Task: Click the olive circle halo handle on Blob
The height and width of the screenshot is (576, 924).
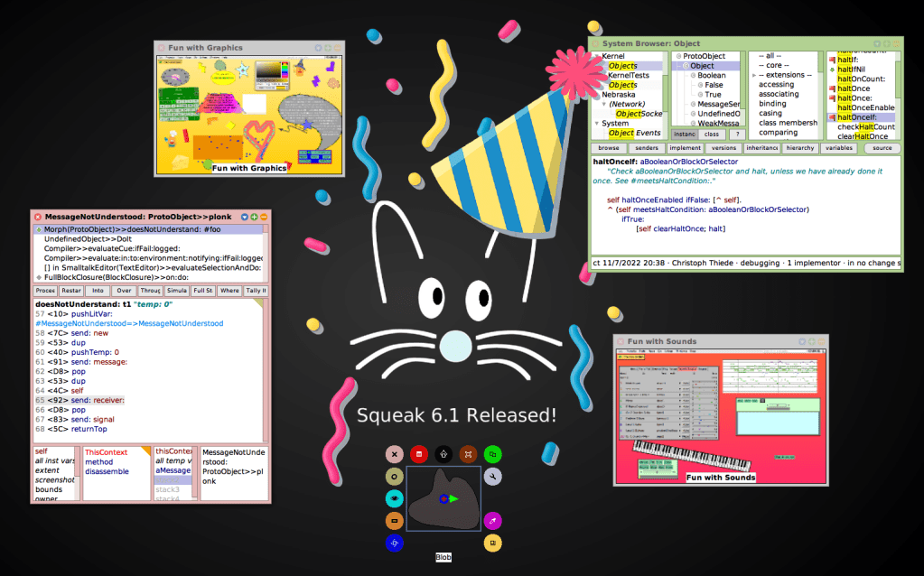Action: point(394,477)
